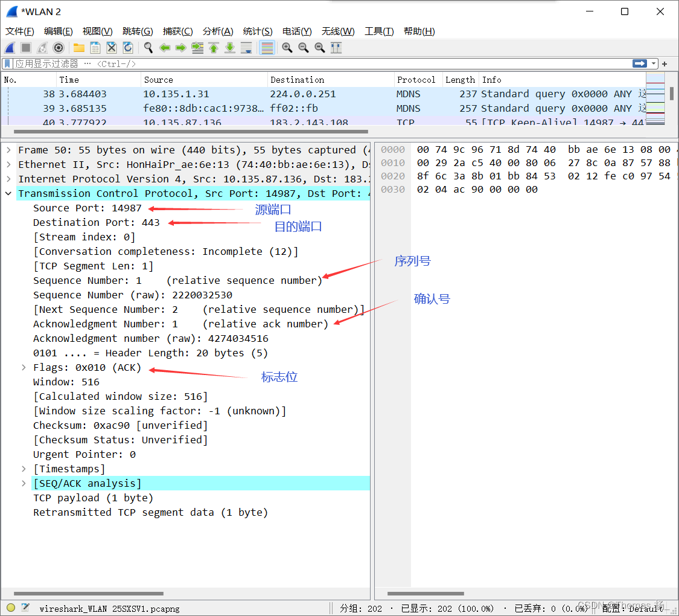Apply display filter arrow button
Screen dimensions: 679x616
click(639, 63)
